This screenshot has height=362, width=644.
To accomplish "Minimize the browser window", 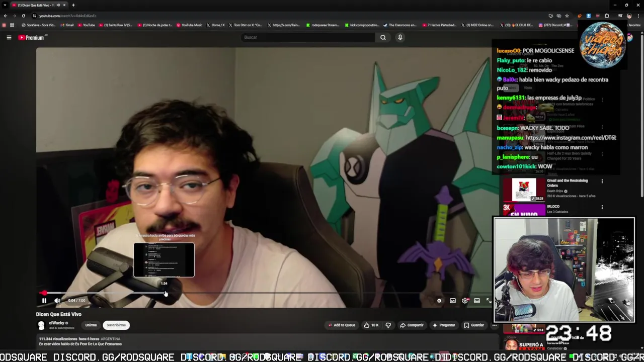I will (x=615, y=5).
